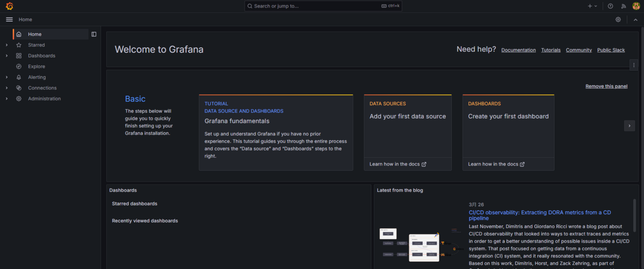
Task: Click the Administration gear icon
Action: (x=19, y=99)
